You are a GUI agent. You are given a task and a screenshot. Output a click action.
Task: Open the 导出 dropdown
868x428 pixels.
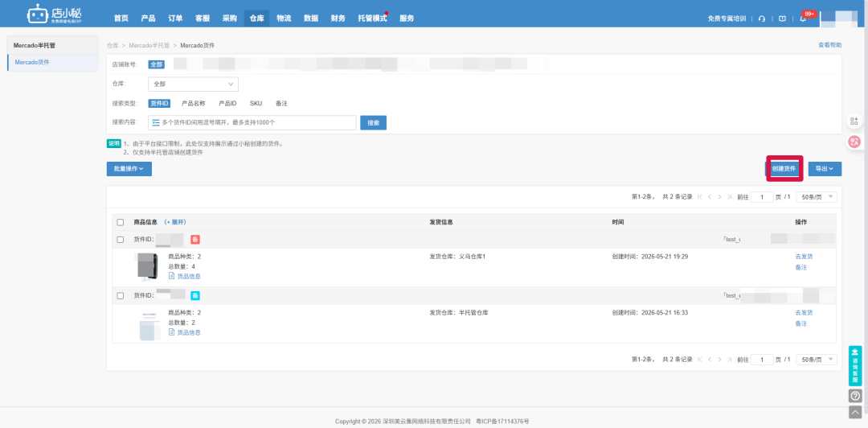tap(825, 168)
